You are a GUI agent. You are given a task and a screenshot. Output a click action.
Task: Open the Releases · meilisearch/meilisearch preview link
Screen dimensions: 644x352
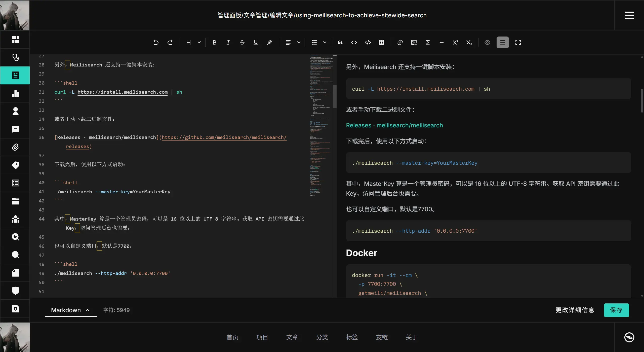[394, 125]
